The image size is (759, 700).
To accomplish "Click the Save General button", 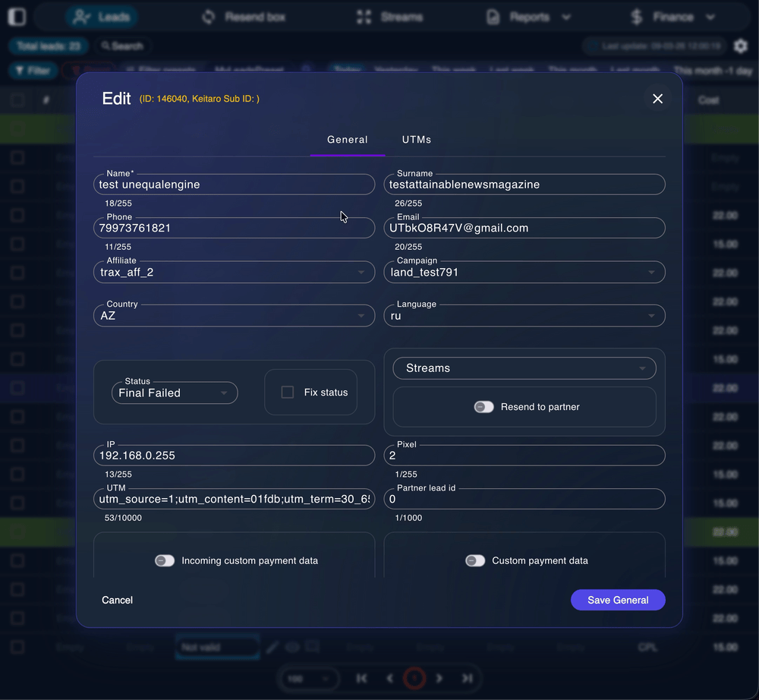I will [x=618, y=600].
